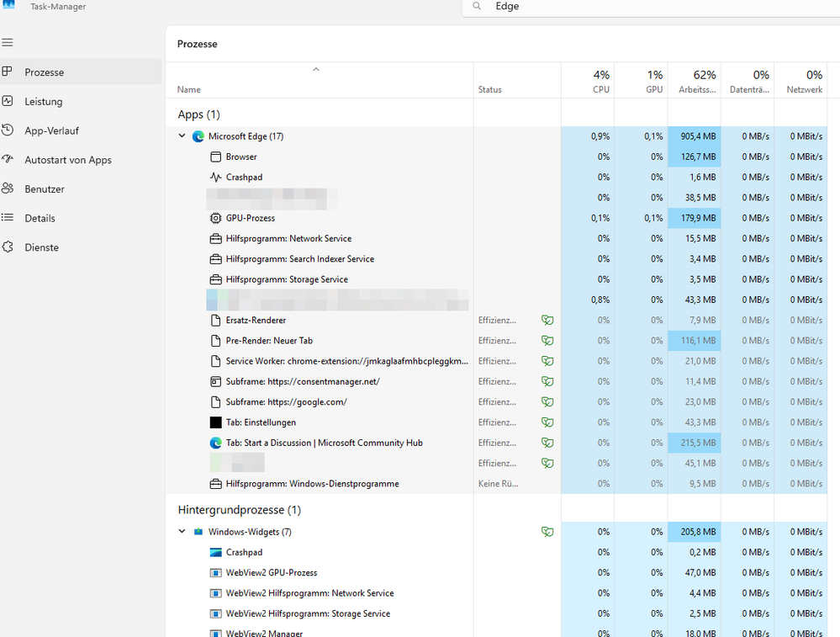This screenshot has height=637, width=840.
Task: Click the Autostart von Apps icon
Action: point(8,159)
